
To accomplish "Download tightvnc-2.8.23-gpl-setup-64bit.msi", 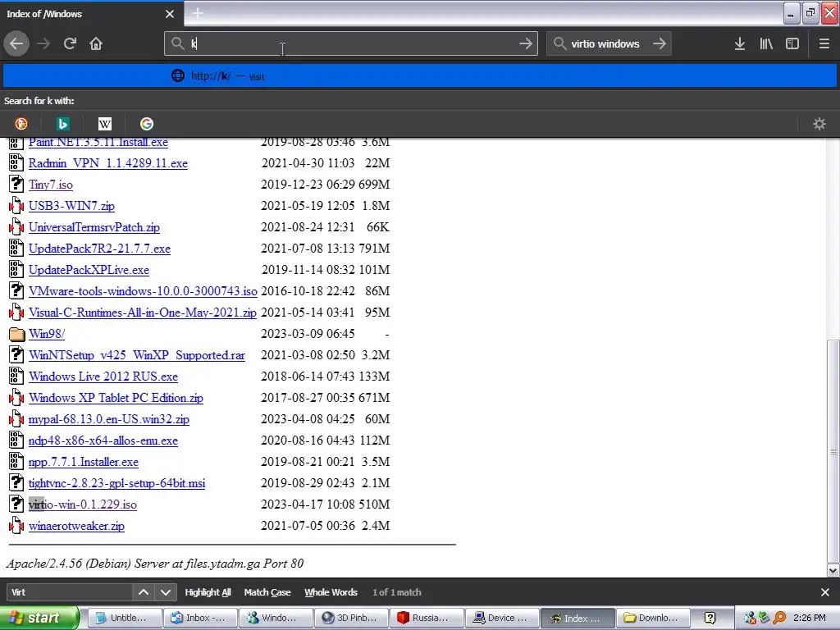I will 116,483.
